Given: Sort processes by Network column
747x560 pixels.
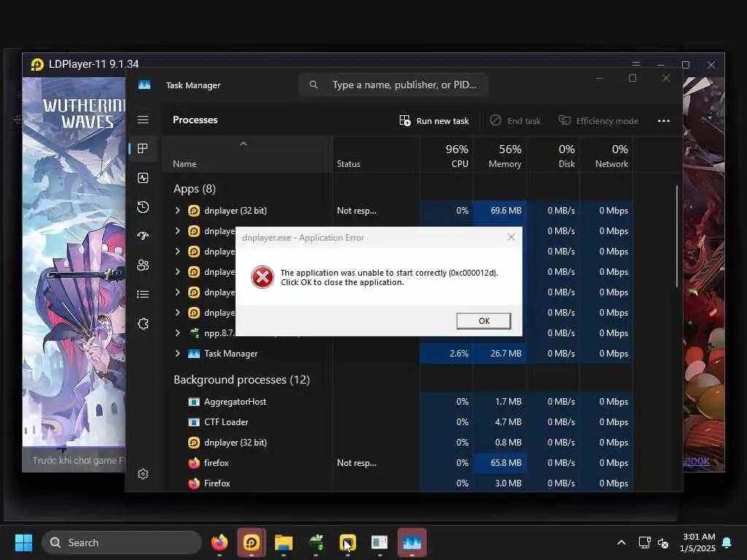Looking at the screenshot, I should pyautogui.click(x=606, y=155).
